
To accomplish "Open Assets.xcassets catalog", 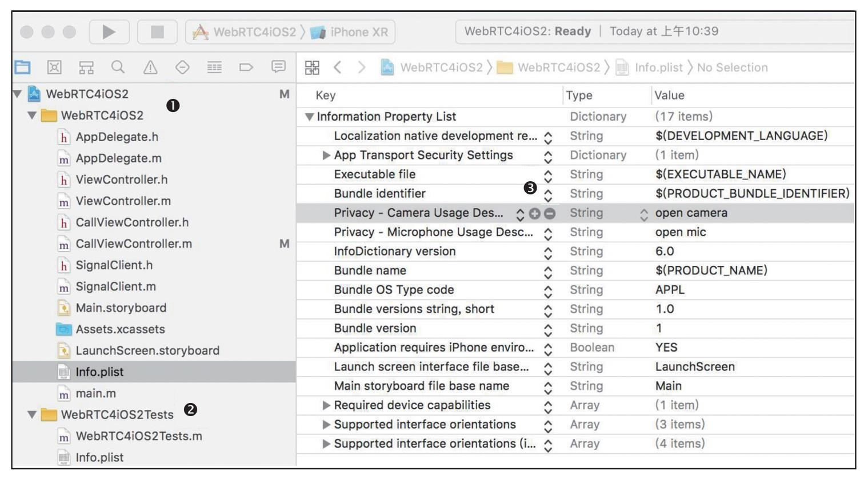I will [111, 329].
